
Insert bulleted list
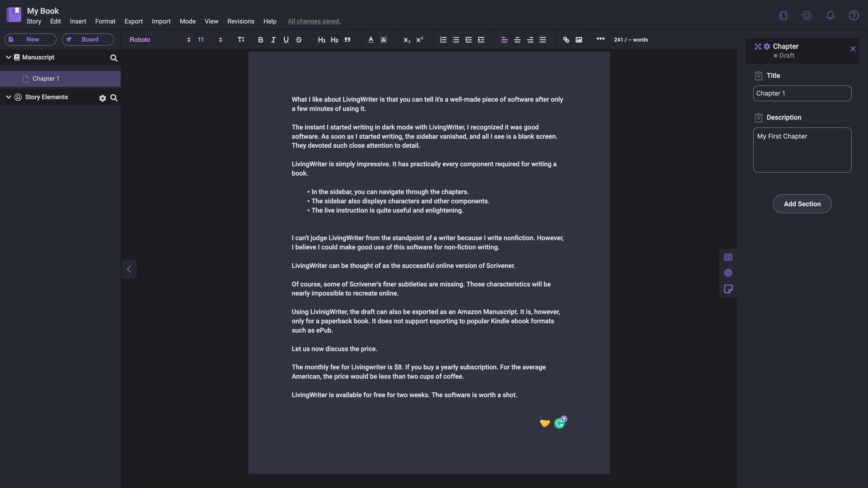pyautogui.click(x=456, y=40)
